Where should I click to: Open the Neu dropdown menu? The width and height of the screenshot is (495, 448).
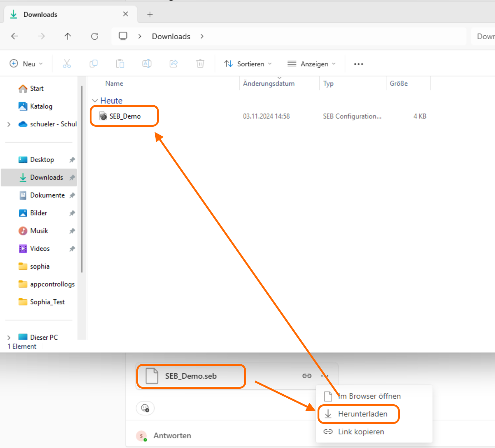tap(26, 64)
